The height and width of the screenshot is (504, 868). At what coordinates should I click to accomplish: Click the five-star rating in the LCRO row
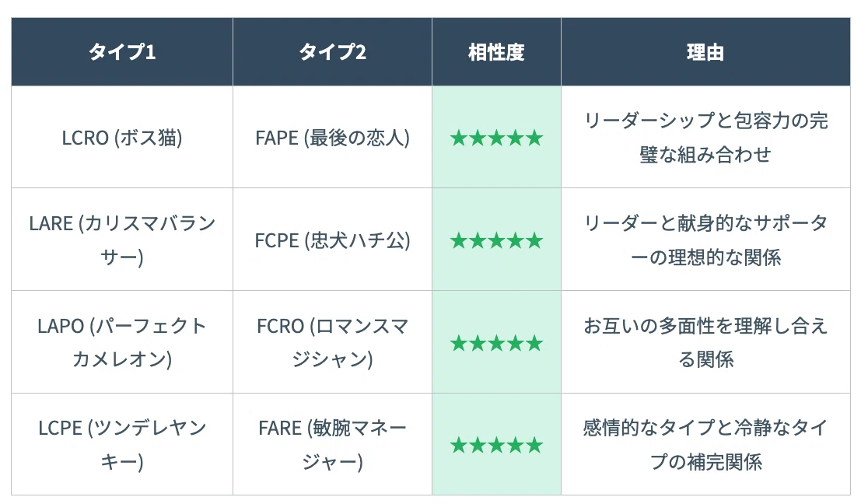tap(496, 138)
